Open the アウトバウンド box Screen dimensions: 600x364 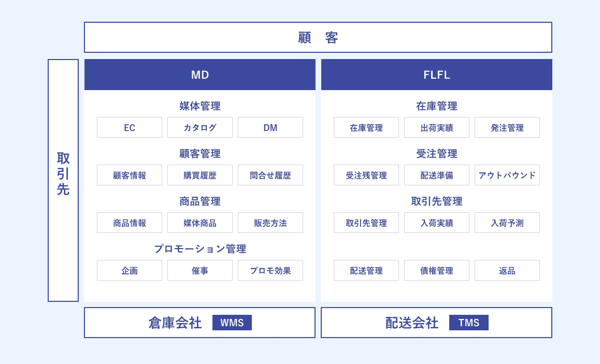pyautogui.click(x=507, y=175)
